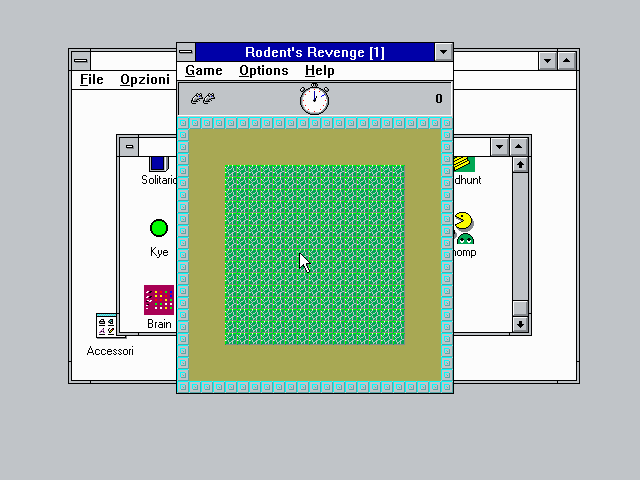Select the Kye green ball icon
The width and height of the screenshot is (640, 480).
159,228
